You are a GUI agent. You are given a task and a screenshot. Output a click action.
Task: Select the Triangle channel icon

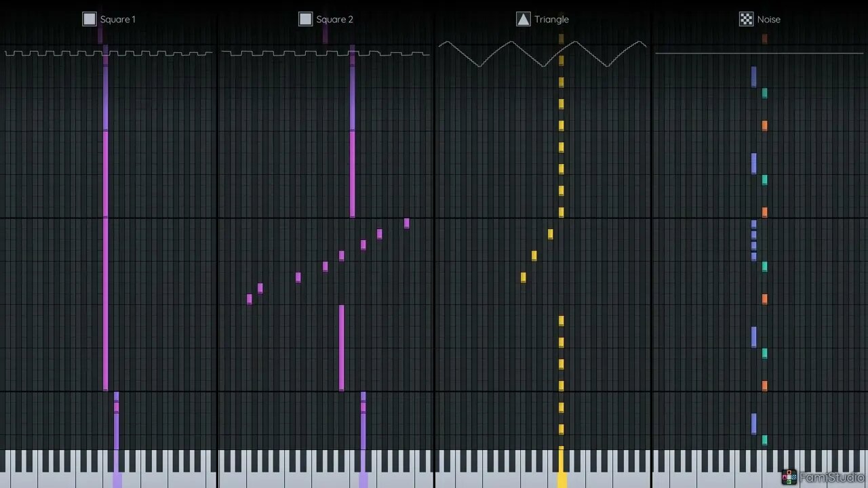(x=523, y=19)
